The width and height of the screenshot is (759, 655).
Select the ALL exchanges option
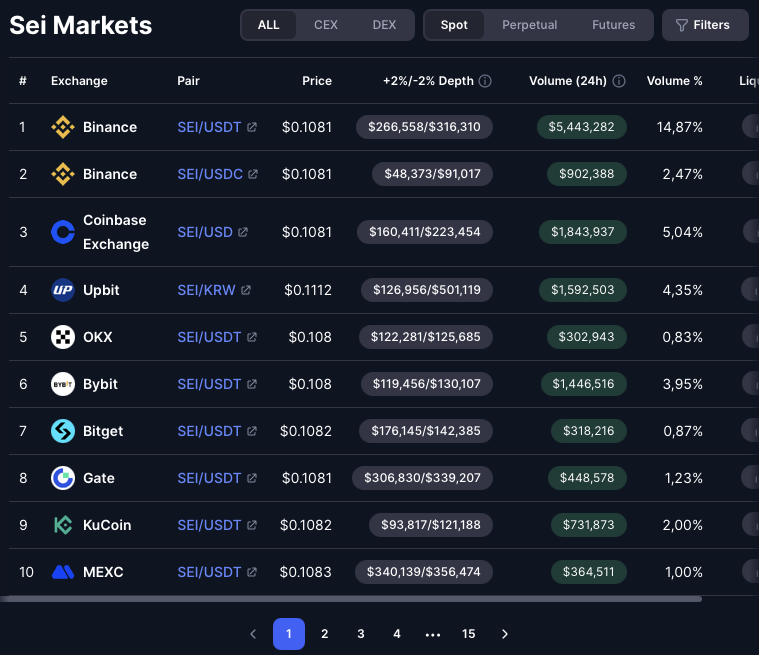coord(269,25)
